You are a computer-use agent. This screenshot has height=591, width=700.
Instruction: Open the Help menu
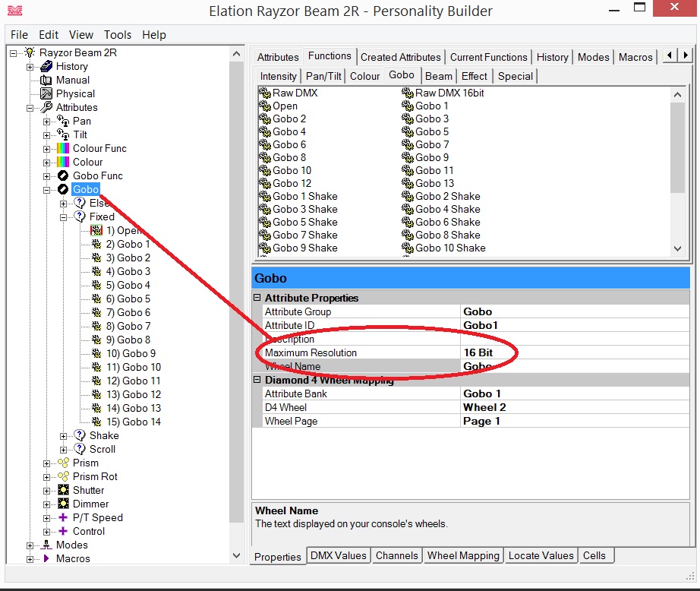[154, 35]
